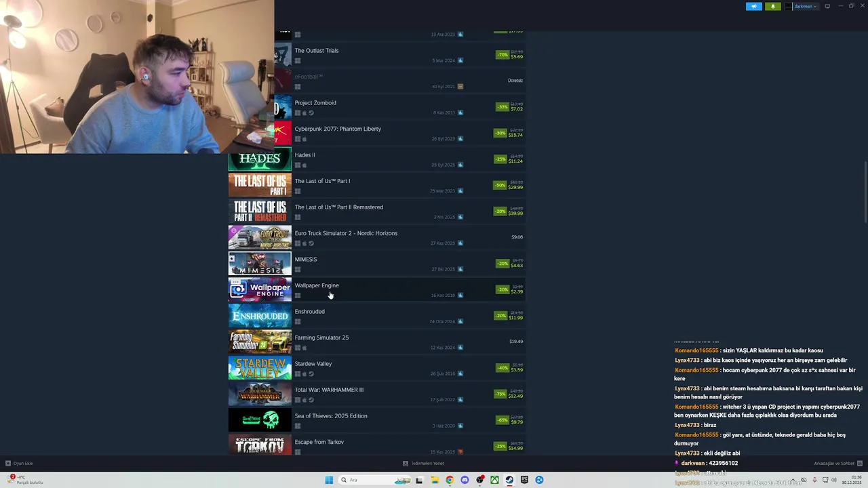Open the Wallpaper Engine title link
Viewport: 868px width, 488px height.
pos(317,285)
